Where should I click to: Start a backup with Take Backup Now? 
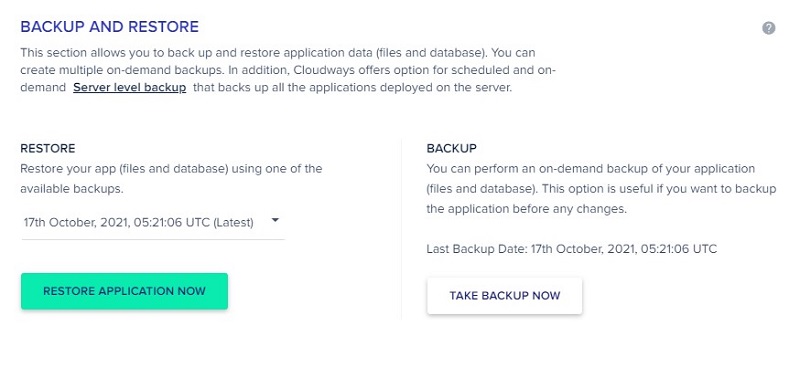(x=505, y=296)
